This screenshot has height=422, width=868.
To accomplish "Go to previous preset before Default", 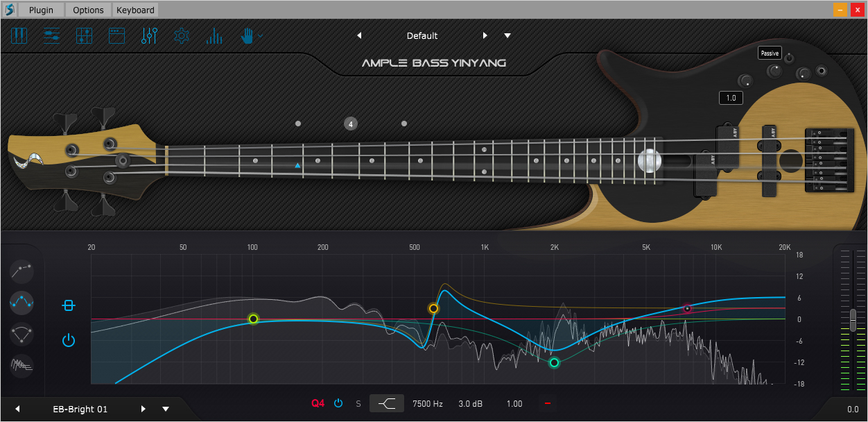I will 359,35.
